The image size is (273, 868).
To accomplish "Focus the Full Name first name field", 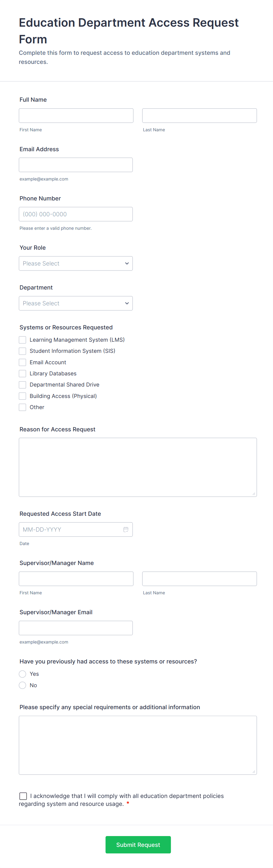I will click(x=76, y=115).
